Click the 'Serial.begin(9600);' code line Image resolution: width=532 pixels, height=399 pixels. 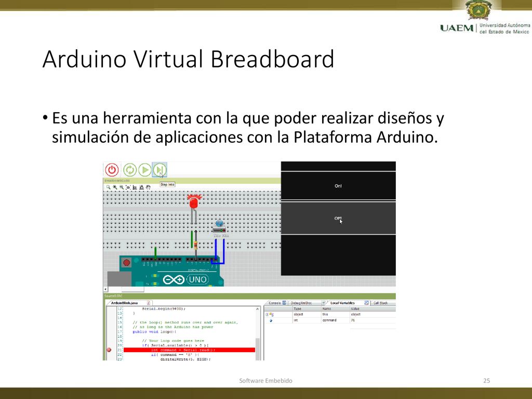[x=164, y=309]
